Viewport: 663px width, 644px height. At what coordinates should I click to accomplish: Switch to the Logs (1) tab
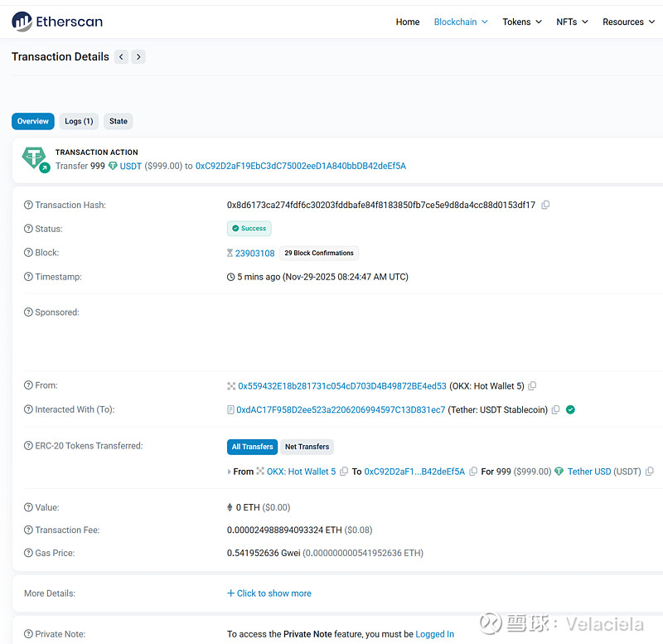click(79, 121)
